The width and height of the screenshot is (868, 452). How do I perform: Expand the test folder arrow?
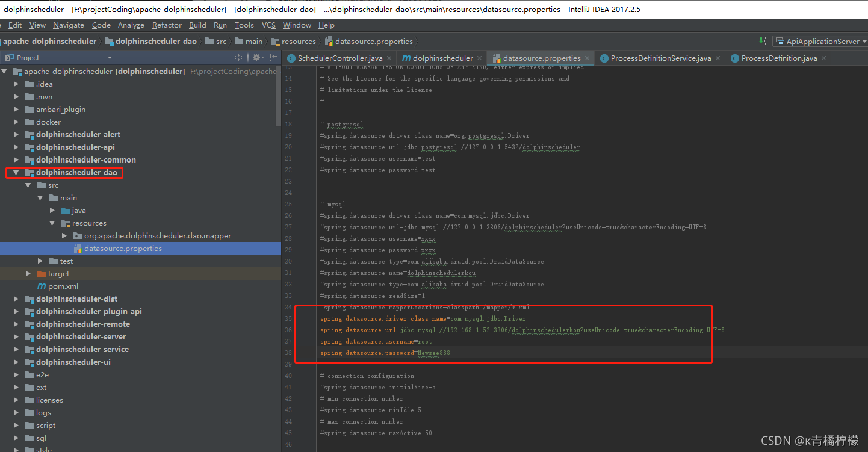[x=40, y=261]
